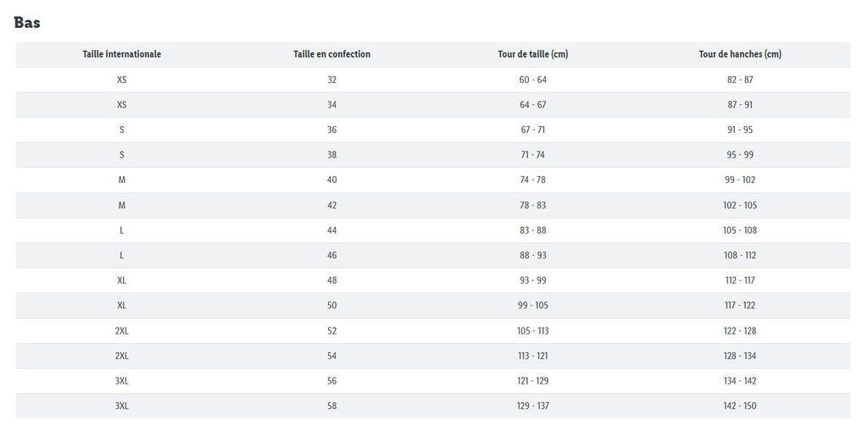Select waist range 93 - 99
The height and width of the screenshot is (442, 868).
click(532, 280)
